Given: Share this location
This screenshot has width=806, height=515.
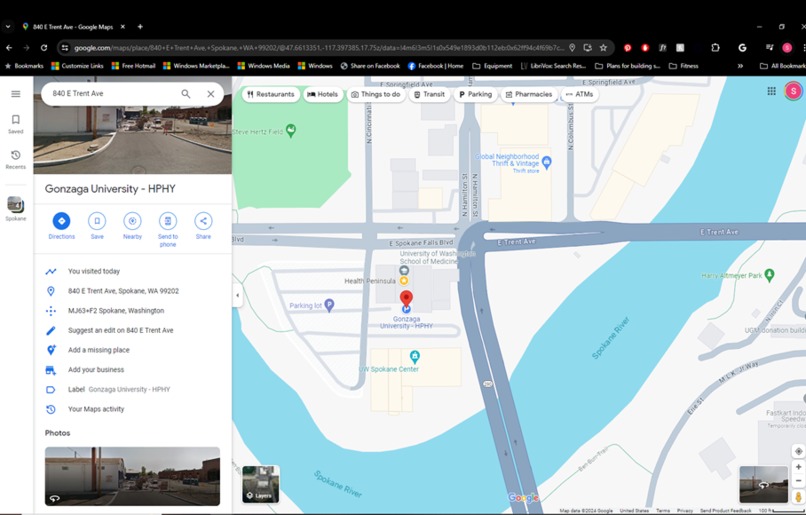Looking at the screenshot, I should (203, 226).
